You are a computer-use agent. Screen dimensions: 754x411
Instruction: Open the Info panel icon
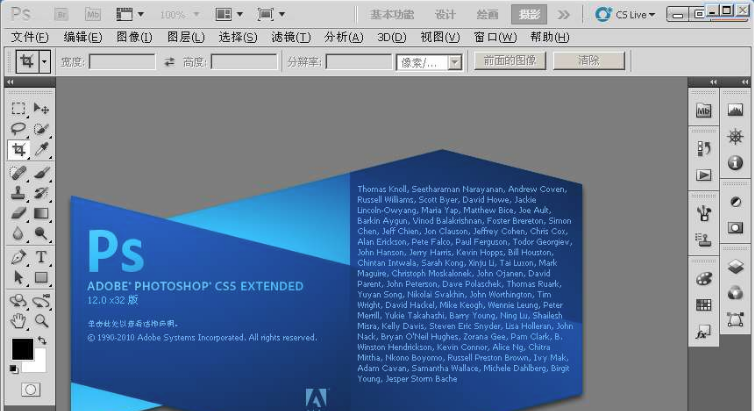pos(735,163)
